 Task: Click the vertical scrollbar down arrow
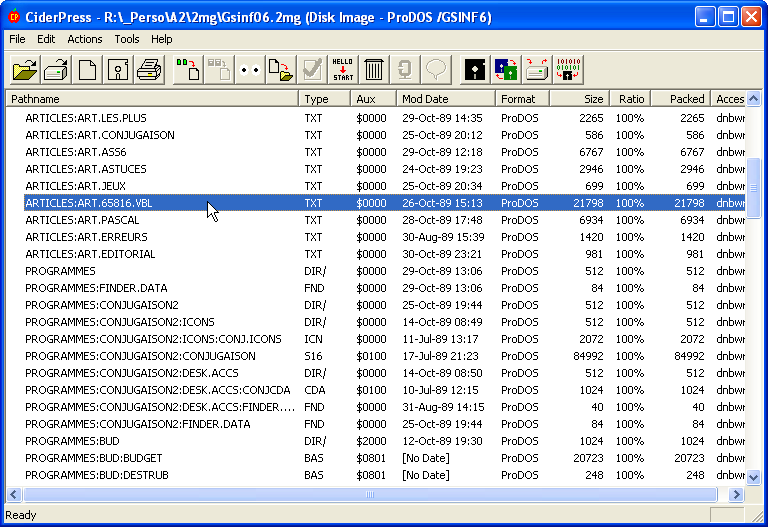754,477
